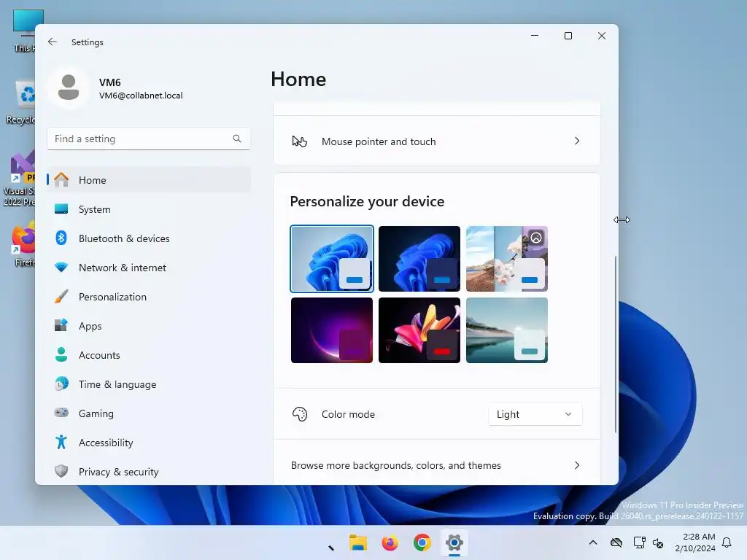Click the Settings vertical scrollbar
This screenshot has height=560, width=747.
616,344
